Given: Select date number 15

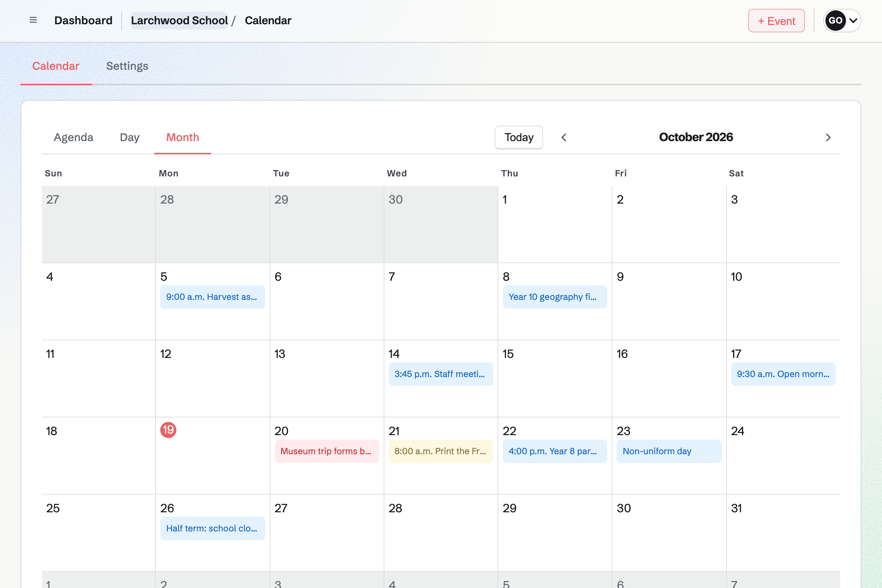Looking at the screenshot, I should pos(508,354).
